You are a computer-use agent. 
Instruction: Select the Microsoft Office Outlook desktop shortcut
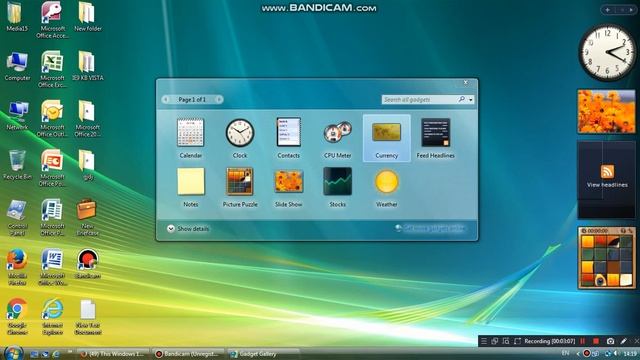click(x=52, y=119)
